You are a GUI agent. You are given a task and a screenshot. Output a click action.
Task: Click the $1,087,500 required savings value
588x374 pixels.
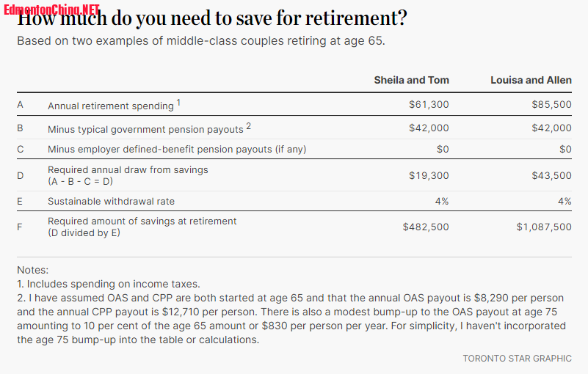pos(544,227)
